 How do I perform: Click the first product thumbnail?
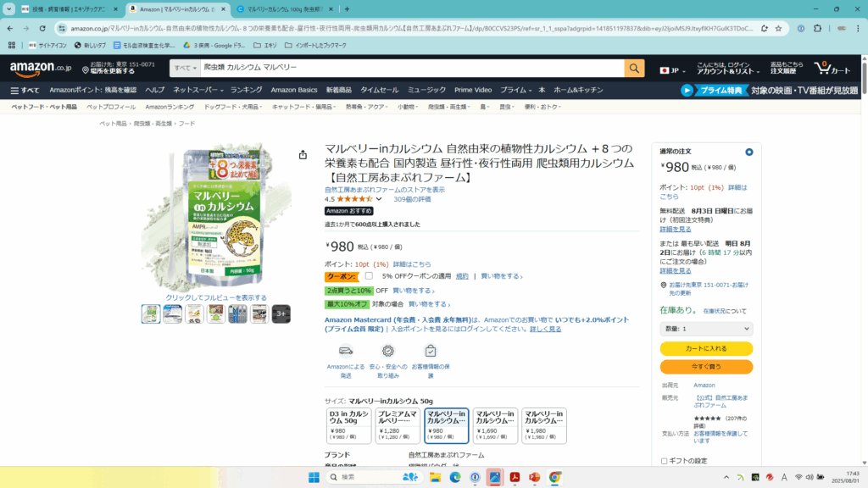point(151,313)
